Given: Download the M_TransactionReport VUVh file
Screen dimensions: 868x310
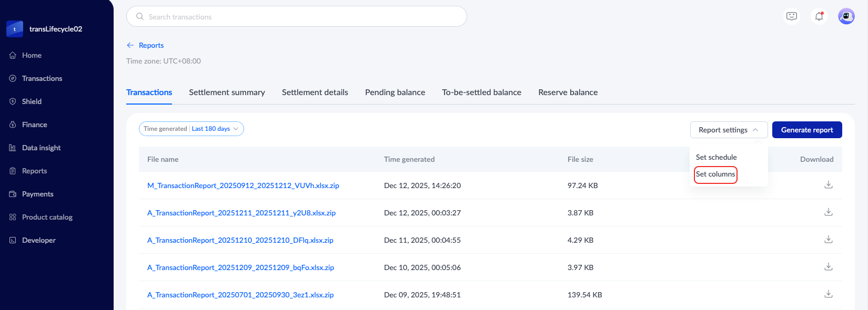Looking at the screenshot, I should coord(828,185).
